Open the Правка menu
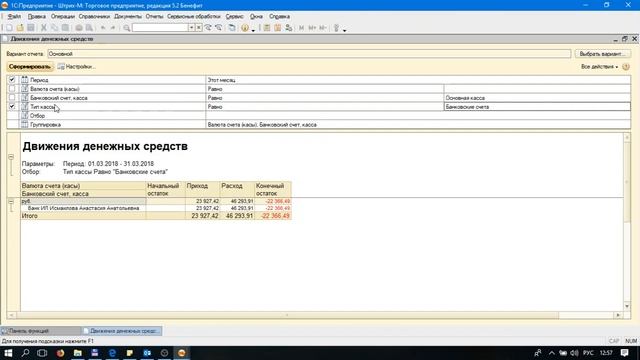The width and height of the screenshot is (640, 360). [36, 16]
